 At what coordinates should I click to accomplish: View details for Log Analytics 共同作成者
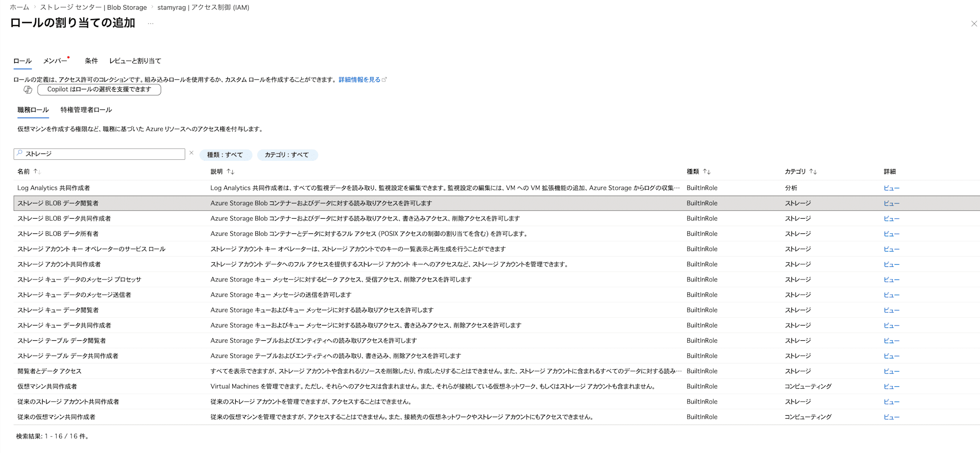[892, 188]
